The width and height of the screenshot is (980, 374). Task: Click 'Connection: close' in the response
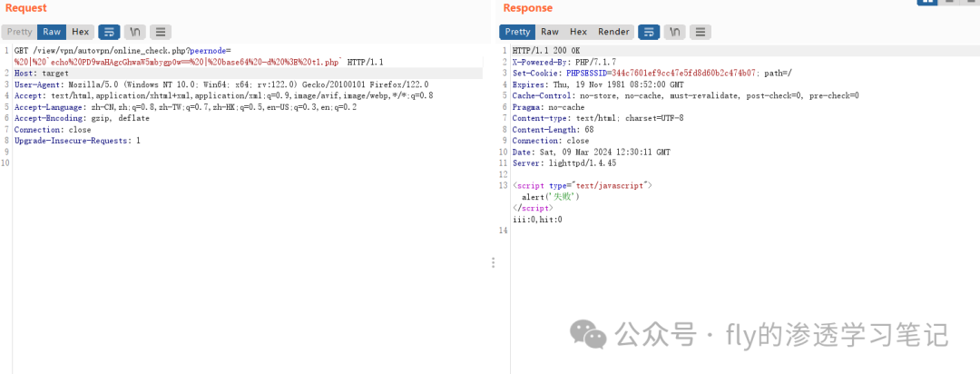point(550,141)
